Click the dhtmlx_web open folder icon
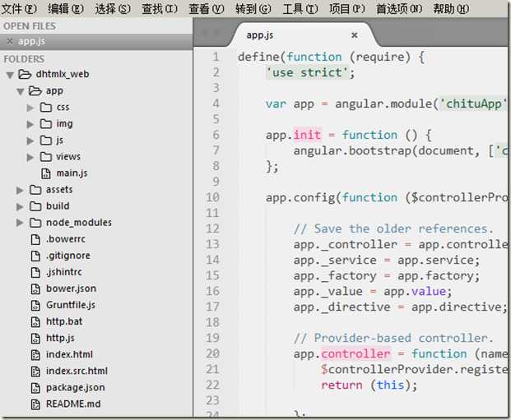This screenshot has height=420, width=511. [25, 75]
